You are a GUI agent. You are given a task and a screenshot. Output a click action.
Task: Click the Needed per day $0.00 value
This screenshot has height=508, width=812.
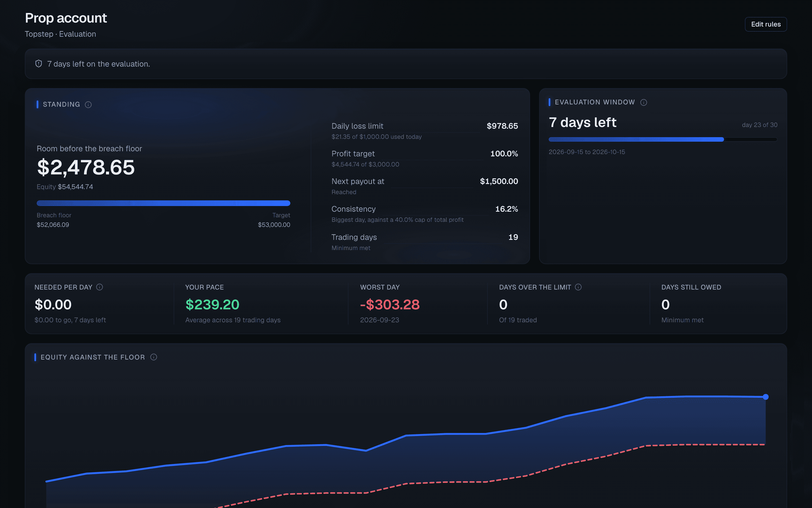53,305
